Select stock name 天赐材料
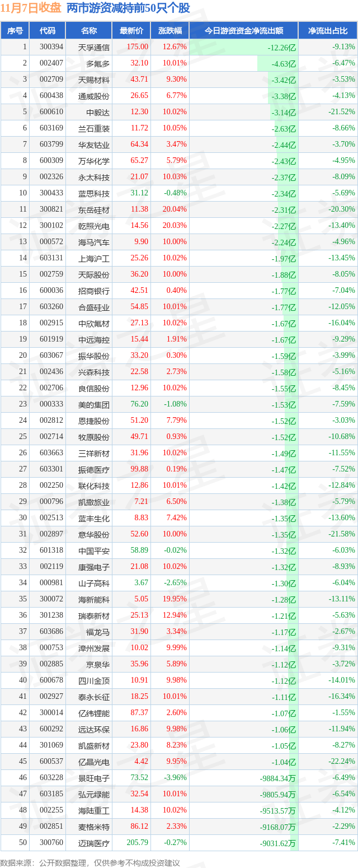Viewport: 358px width, 868px height. (x=94, y=80)
